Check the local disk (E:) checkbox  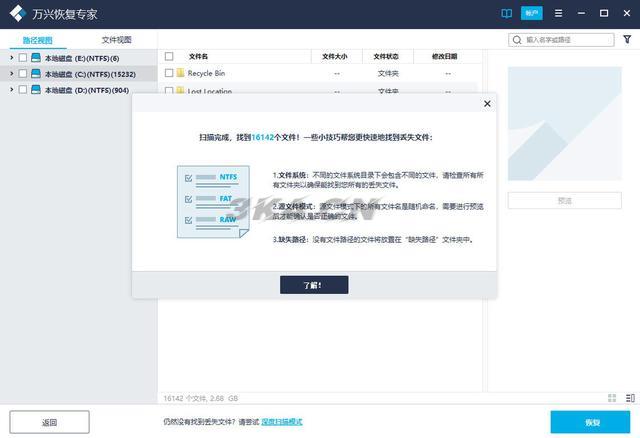[23, 58]
